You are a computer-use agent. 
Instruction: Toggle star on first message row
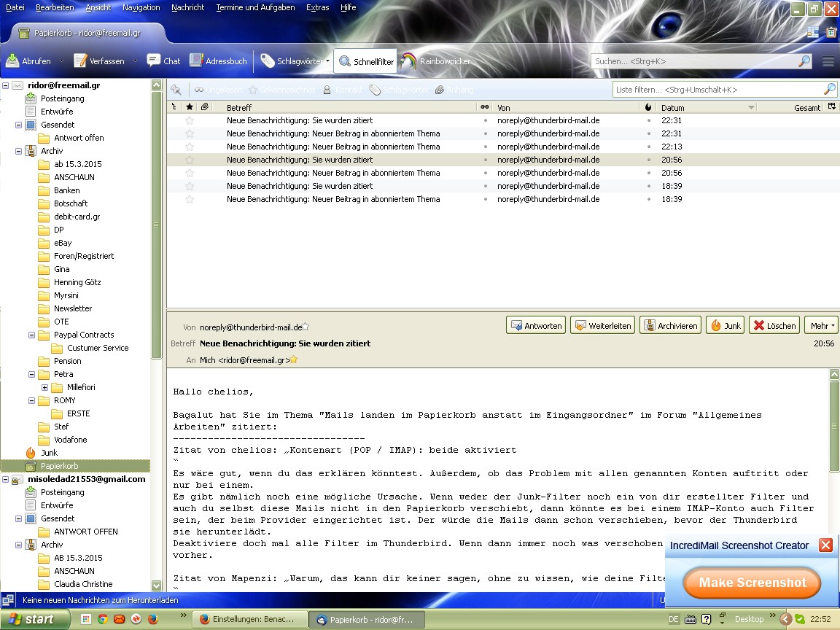pyautogui.click(x=190, y=120)
